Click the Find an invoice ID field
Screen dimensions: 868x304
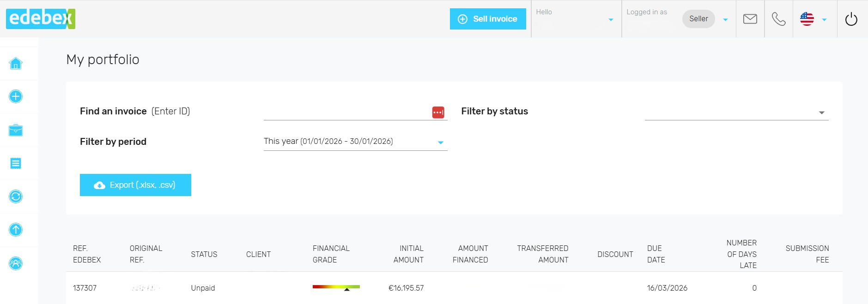pyautogui.click(x=346, y=112)
